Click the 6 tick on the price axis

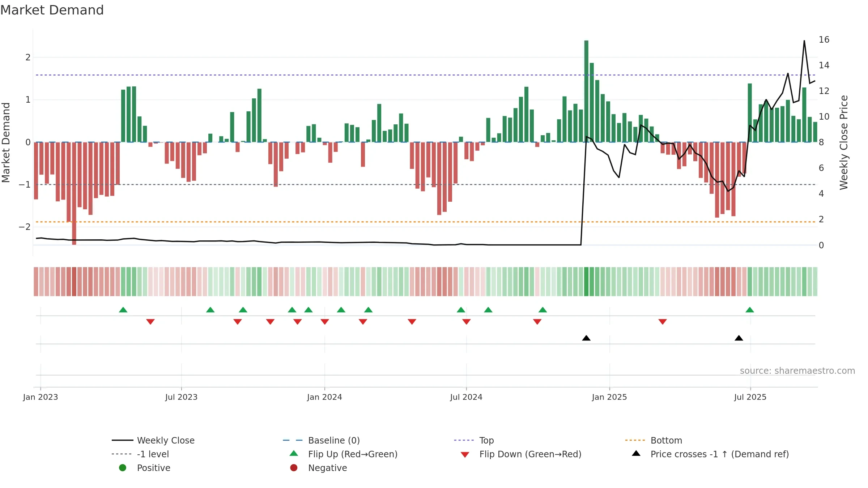pos(821,168)
